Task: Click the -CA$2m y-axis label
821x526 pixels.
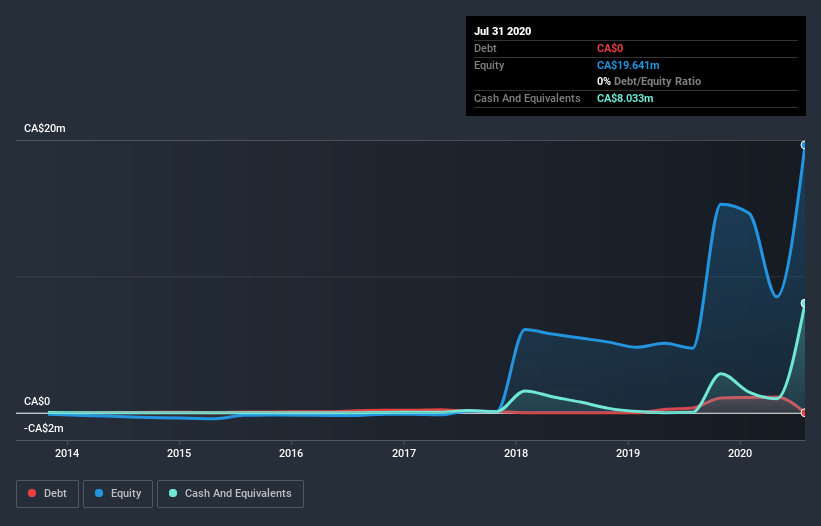Action: click(43, 429)
